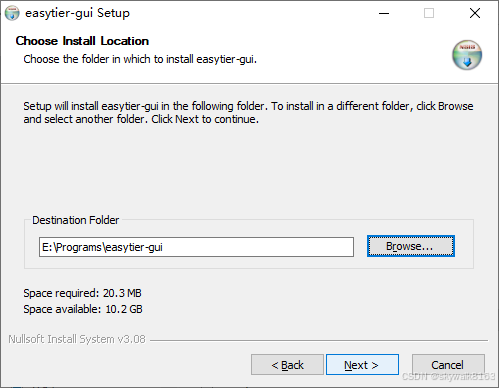Viewport: 499px width, 388px height.
Task: Click the NSIS installer logo in header
Action: pyautogui.click(x=467, y=55)
